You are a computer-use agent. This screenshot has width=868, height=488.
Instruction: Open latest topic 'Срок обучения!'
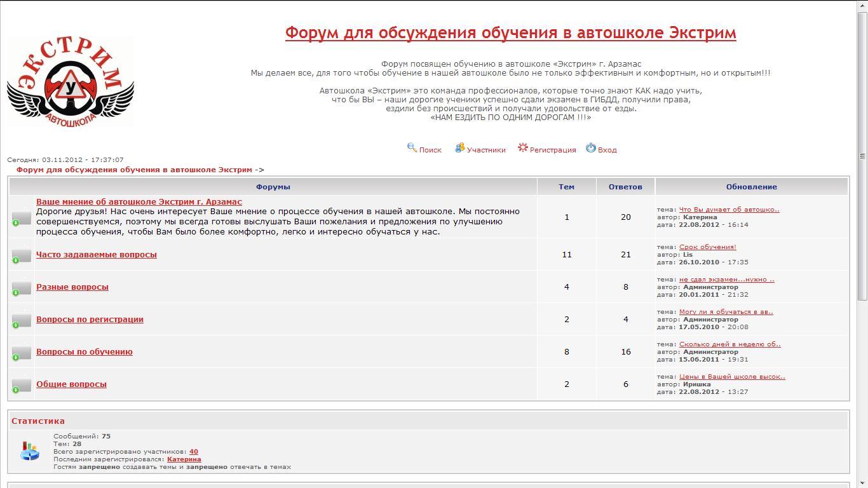708,247
